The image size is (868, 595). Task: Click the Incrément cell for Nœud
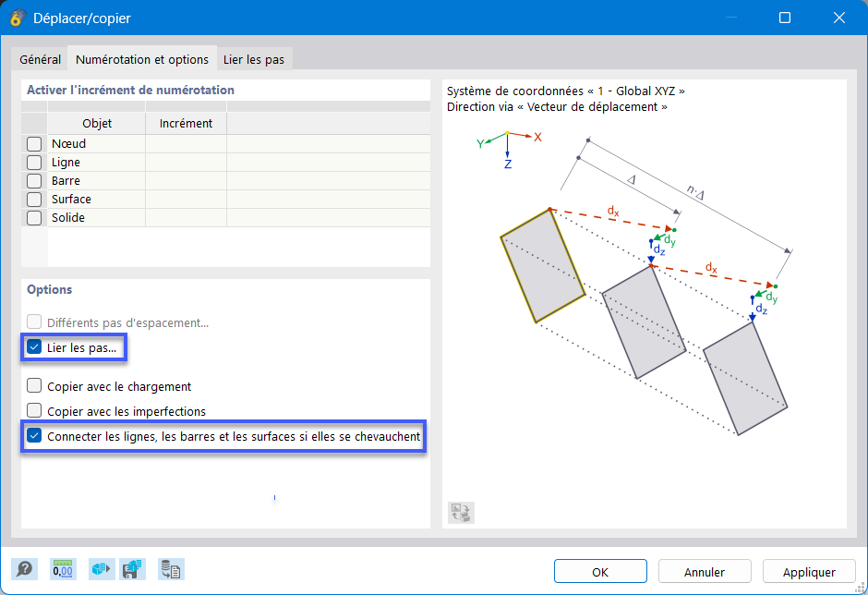(x=186, y=144)
